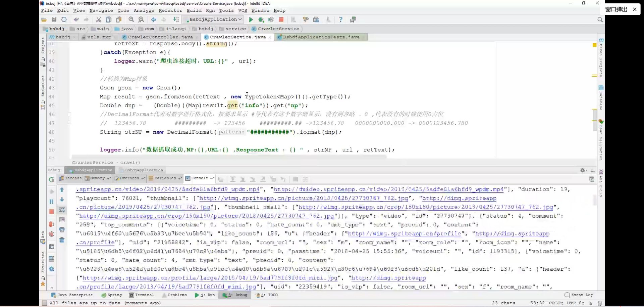Screen dimensions: 644x307
Task: Run BsbdjApplication with the green play icon
Action: click(x=251, y=19)
